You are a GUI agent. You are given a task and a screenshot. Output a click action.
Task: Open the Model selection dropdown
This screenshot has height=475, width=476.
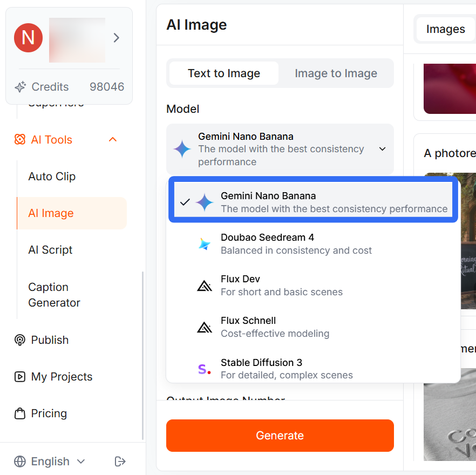click(280, 149)
